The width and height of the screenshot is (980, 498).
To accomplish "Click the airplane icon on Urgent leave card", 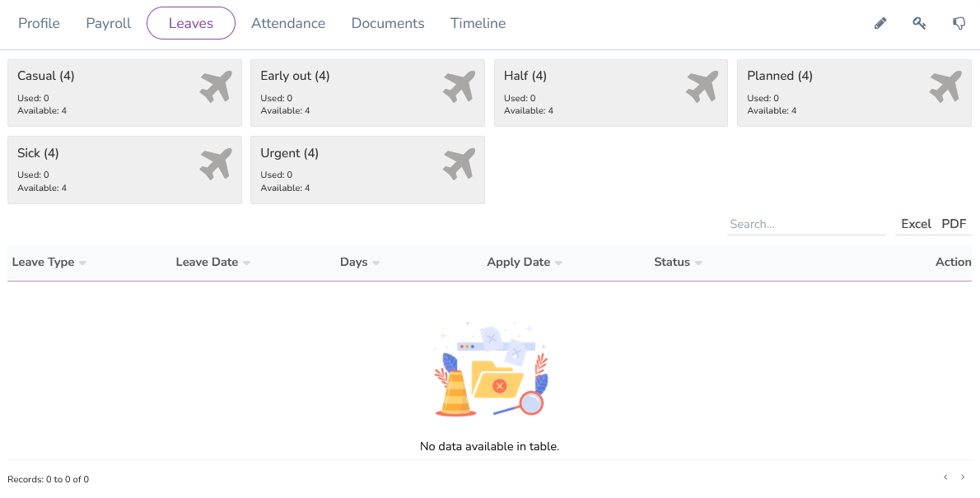I will (460, 163).
